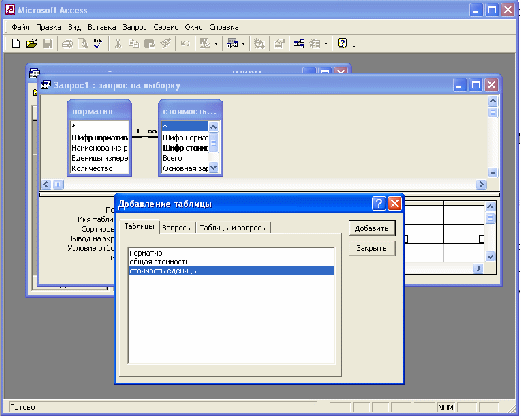Screen dimensions: 521x419
Task: Toggle the rightmost show checkbox in query grid
Action: tap(481, 239)
